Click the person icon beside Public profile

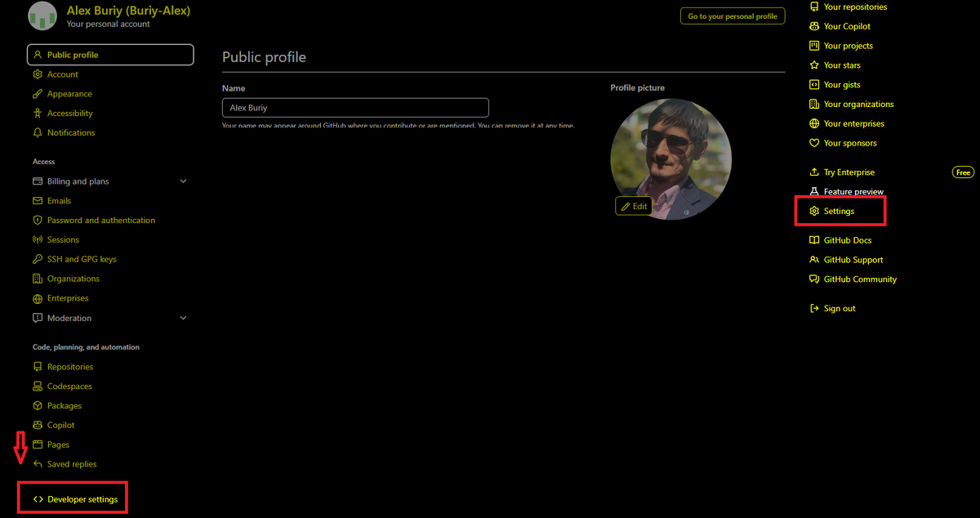click(x=38, y=55)
